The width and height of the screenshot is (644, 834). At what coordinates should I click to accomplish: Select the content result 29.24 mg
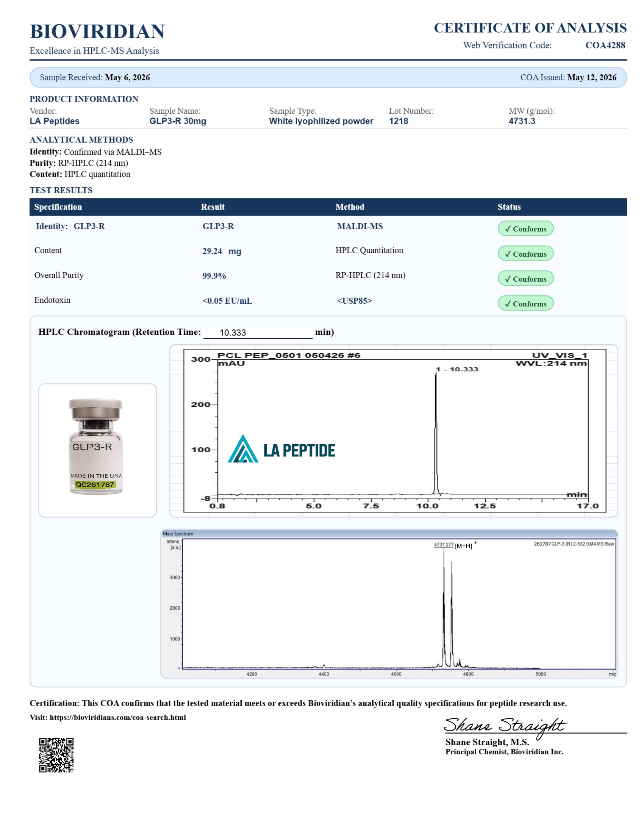[x=222, y=251]
